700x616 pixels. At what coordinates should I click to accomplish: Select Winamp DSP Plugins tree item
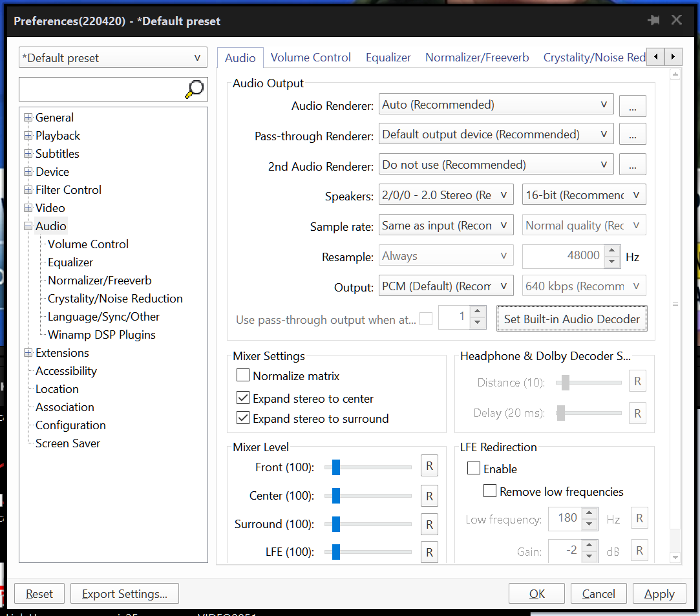[101, 335]
